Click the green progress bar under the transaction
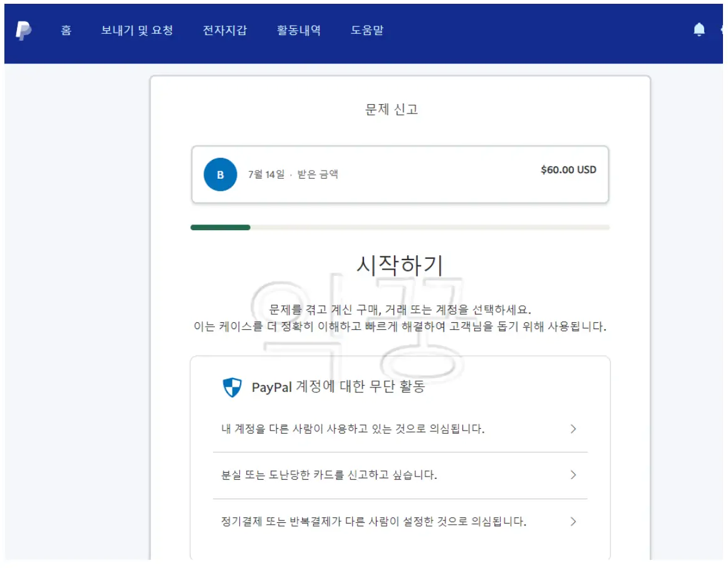The image size is (728, 568). [x=219, y=227]
